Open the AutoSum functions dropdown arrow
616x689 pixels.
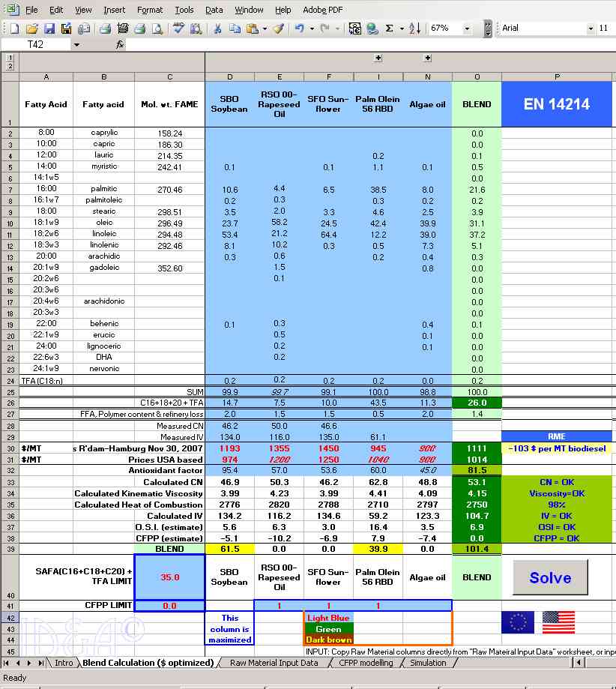402,29
